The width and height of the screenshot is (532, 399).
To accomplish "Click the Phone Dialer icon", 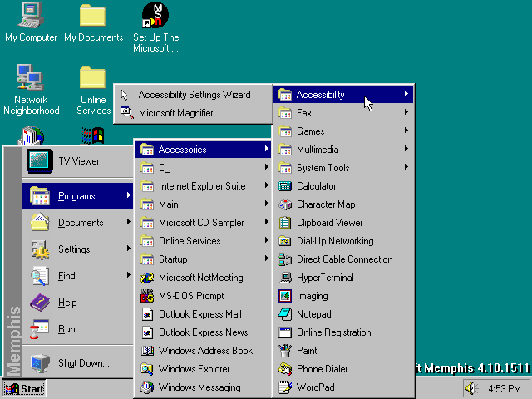I will point(285,369).
